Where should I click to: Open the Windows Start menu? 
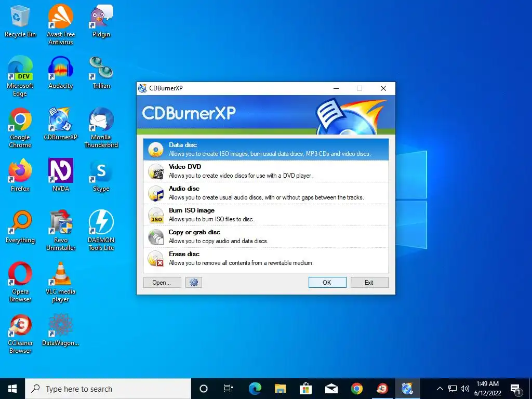pos(12,389)
